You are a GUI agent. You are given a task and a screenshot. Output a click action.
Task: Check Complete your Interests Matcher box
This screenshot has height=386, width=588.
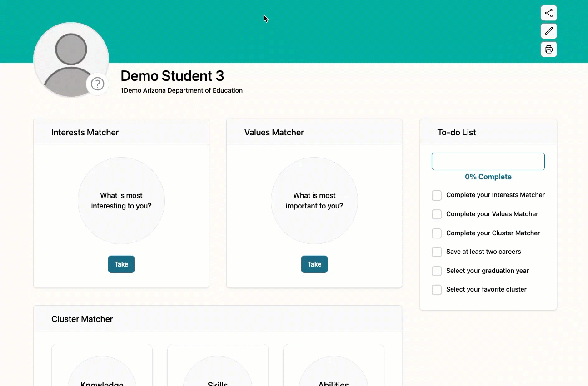pos(437,195)
